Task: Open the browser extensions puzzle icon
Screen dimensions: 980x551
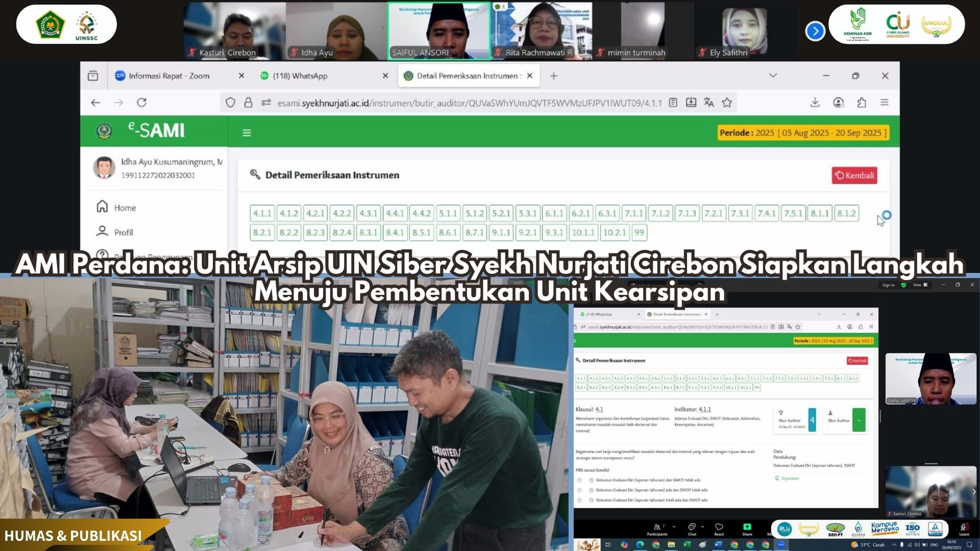Action: pyautogui.click(x=862, y=103)
